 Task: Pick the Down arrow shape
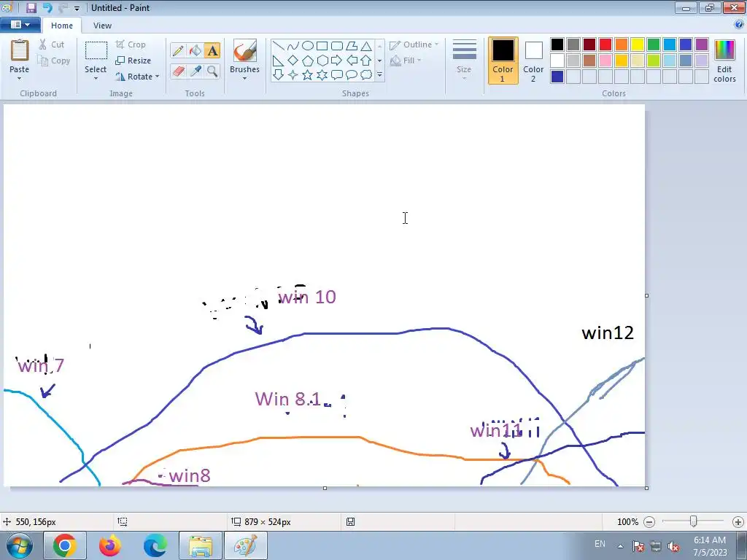click(278, 75)
